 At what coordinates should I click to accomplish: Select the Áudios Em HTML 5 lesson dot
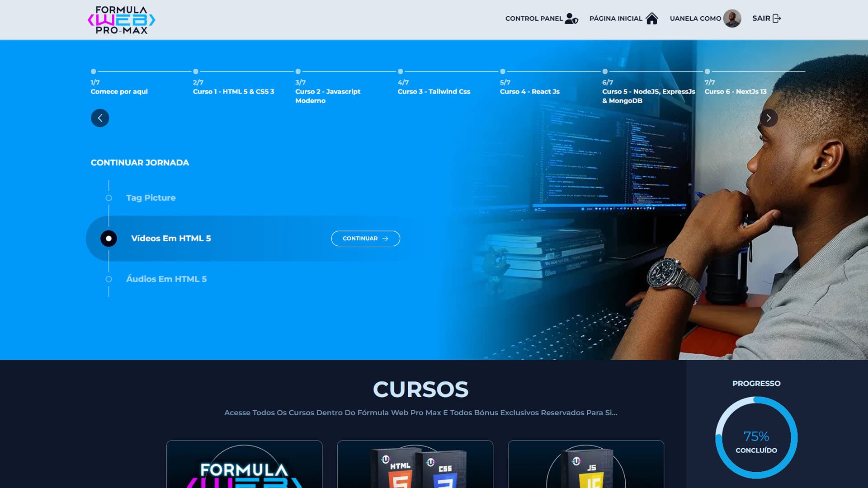pyautogui.click(x=108, y=279)
